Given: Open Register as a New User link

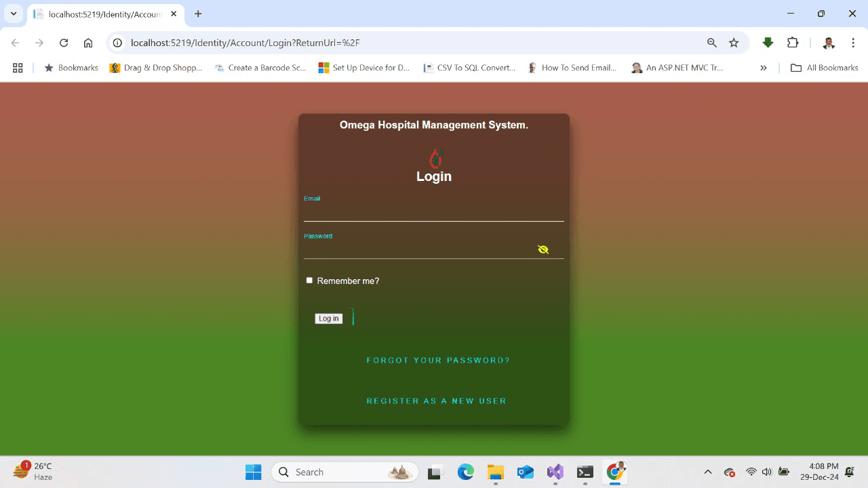Looking at the screenshot, I should (437, 401).
